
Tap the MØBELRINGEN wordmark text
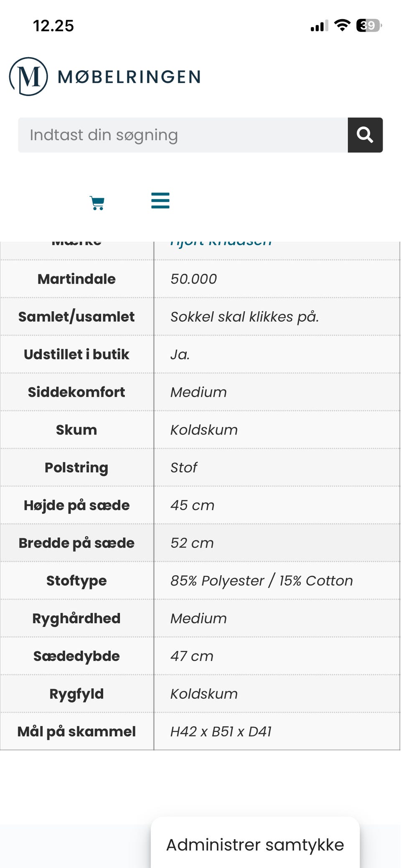click(129, 77)
